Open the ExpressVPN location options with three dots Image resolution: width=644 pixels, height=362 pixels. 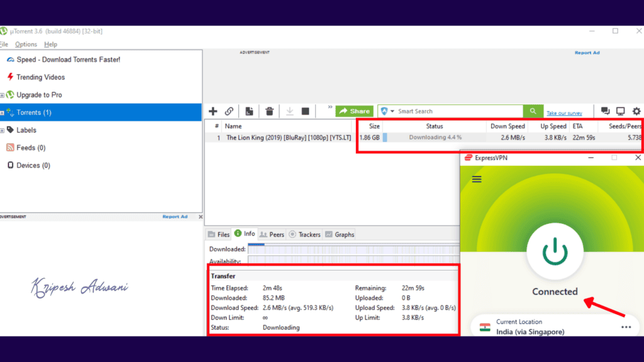(x=626, y=327)
